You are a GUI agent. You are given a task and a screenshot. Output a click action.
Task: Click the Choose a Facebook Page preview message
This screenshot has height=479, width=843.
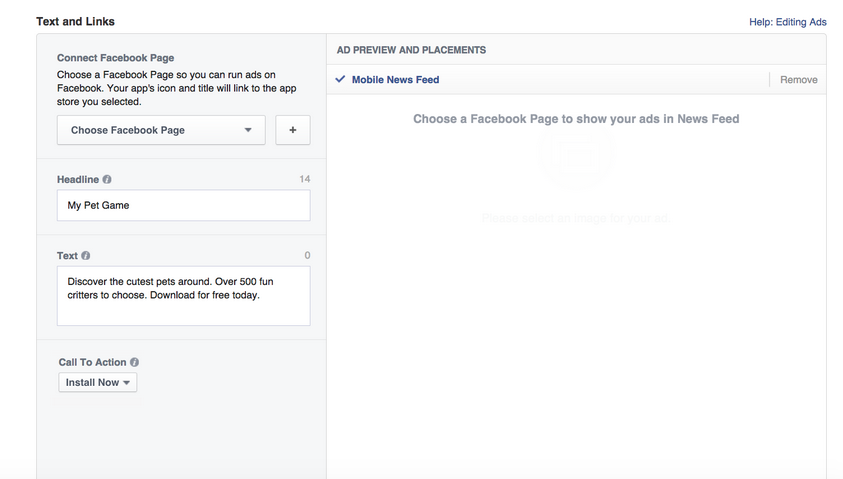[x=576, y=119]
